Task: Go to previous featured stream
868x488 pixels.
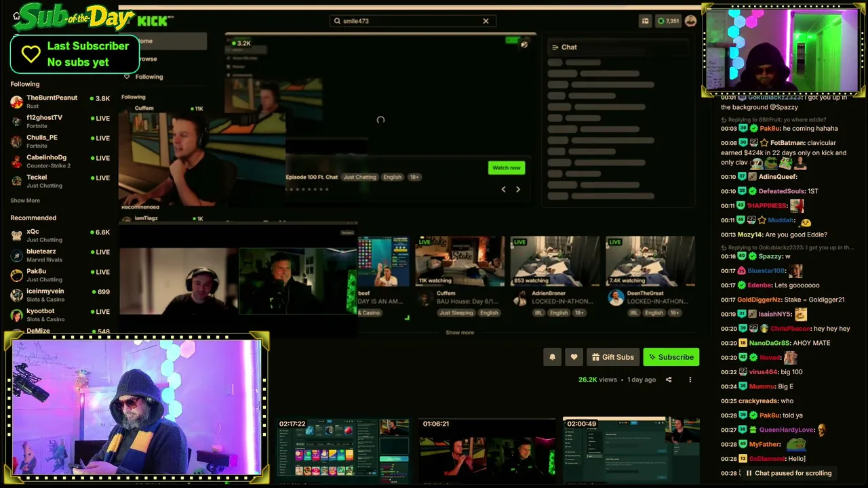Action: [503, 189]
